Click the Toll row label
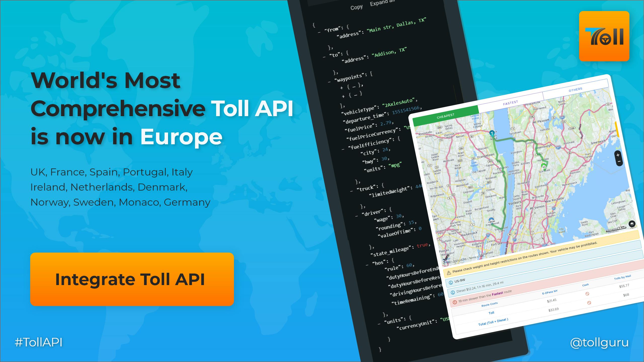Image resolution: width=644 pixels, height=362 pixels. click(491, 313)
